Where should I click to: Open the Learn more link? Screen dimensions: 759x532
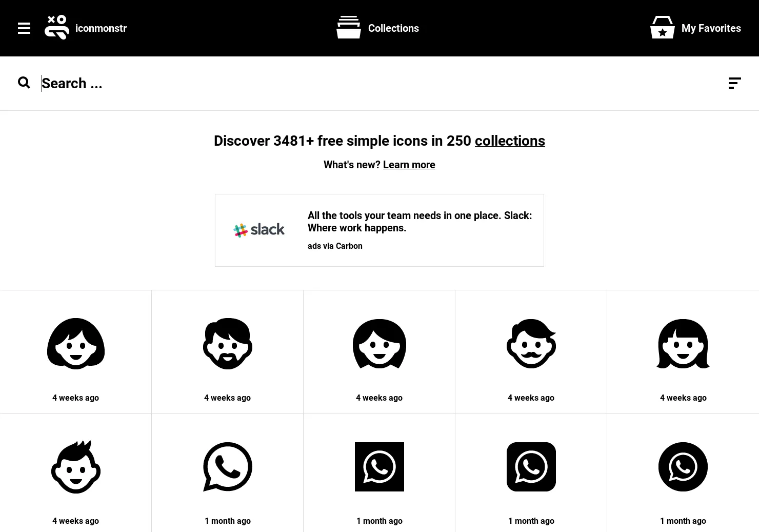409,165
